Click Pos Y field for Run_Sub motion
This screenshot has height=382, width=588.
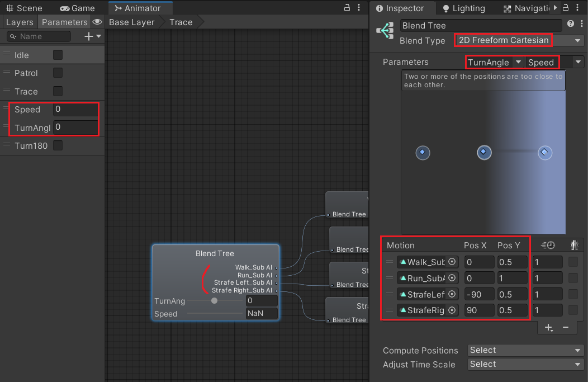click(512, 278)
